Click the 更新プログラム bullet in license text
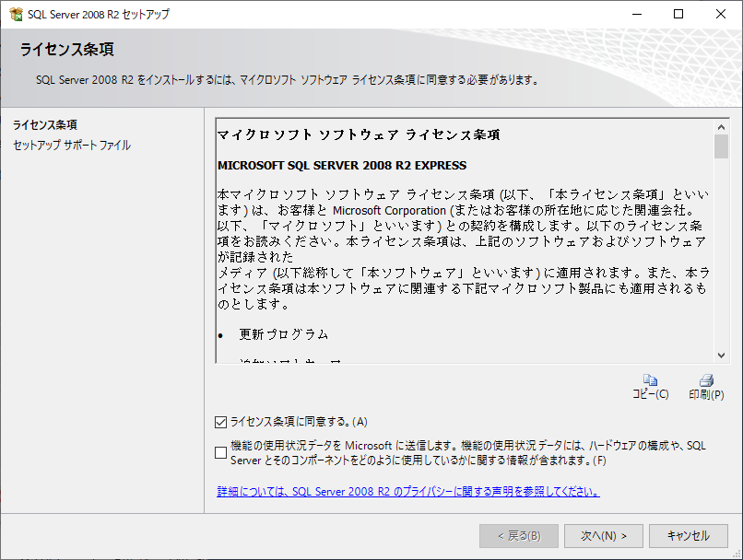 coord(283,333)
